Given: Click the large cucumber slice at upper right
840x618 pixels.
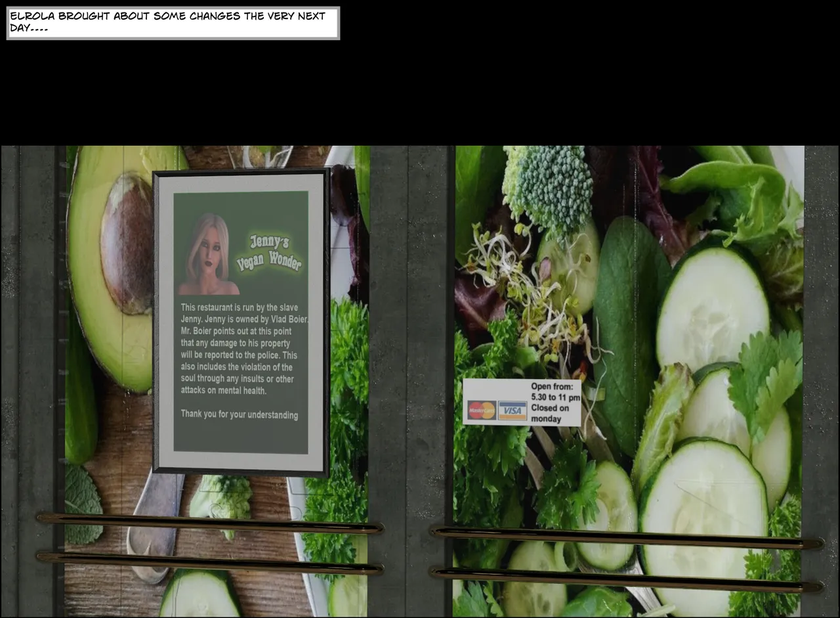Looking at the screenshot, I should click(713, 306).
